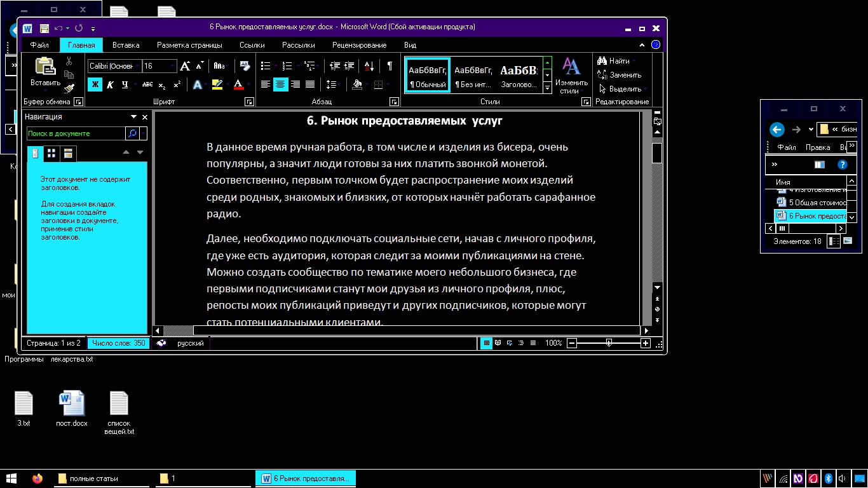The height and width of the screenshot is (488, 868).
Task: Click the Replace (Заменить) button
Action: (x=619, y=75)
